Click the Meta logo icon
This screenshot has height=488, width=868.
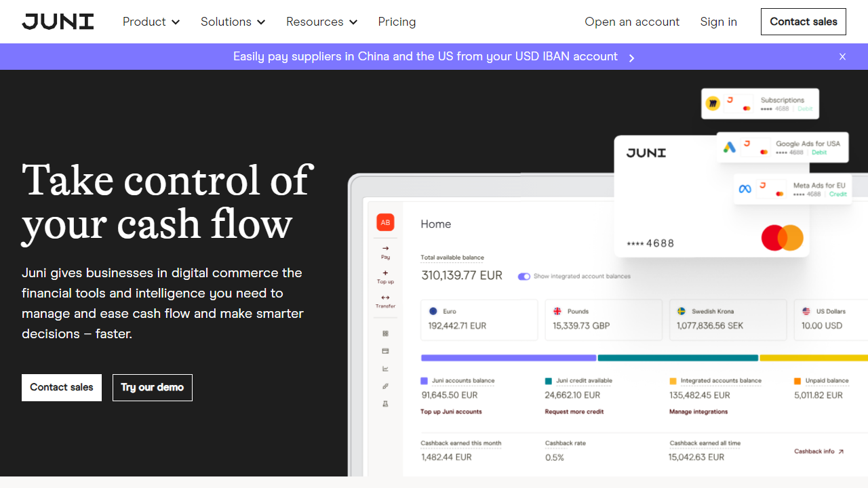[745, 189]
